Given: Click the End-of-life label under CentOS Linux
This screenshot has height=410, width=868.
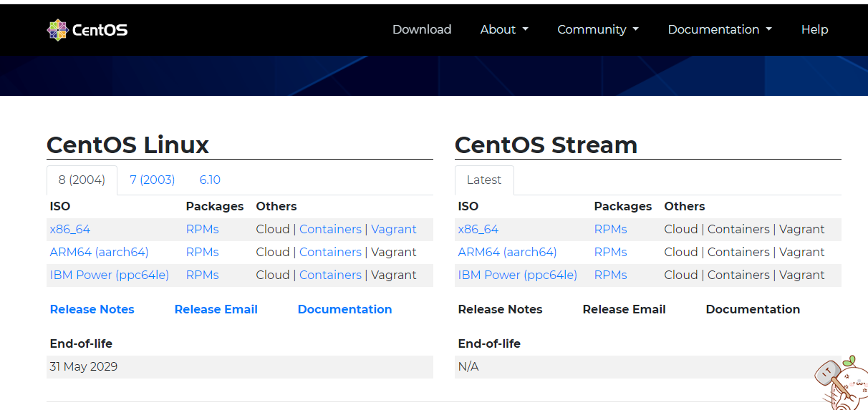Looking at the screenshot, I should pyautogui.click(x=81, y=343).
